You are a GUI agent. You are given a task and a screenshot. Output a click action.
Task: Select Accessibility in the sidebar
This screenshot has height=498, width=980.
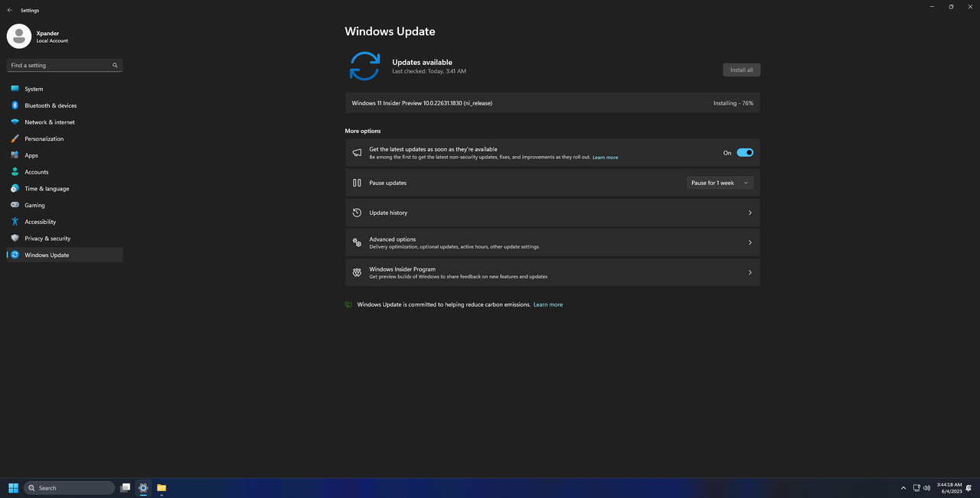point(65,222)
